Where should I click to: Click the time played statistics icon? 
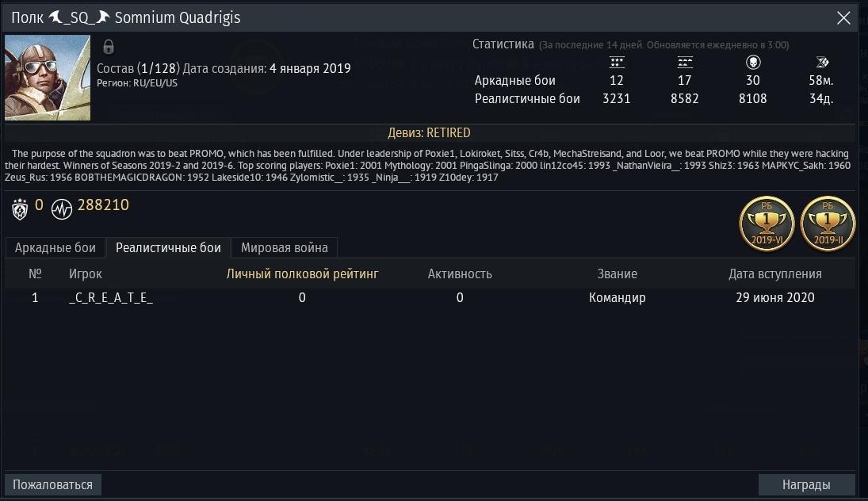click(822, 62)
